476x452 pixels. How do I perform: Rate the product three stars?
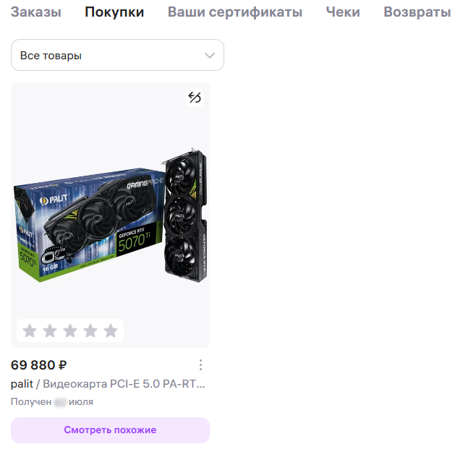(x=70, y=331)
